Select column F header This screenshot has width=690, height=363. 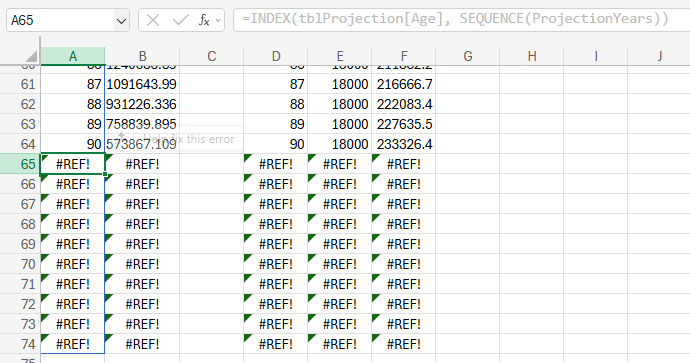point(404,56)
